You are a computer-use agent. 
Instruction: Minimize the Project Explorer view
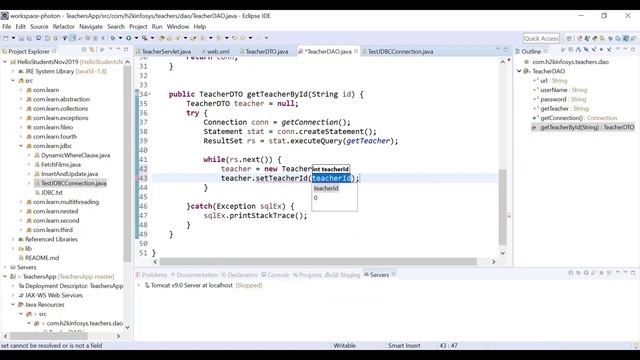118,49
